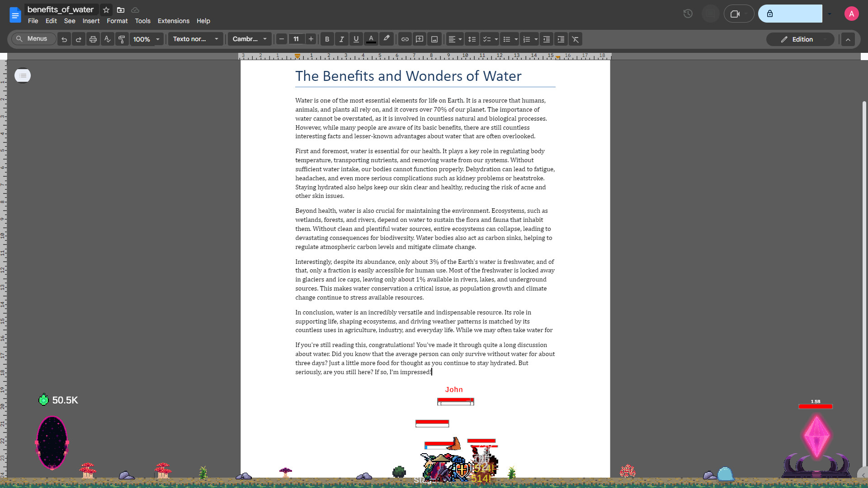Screen dimensions: 868x488
Task: Open version history clock icon
Action: tap(688, 14)
